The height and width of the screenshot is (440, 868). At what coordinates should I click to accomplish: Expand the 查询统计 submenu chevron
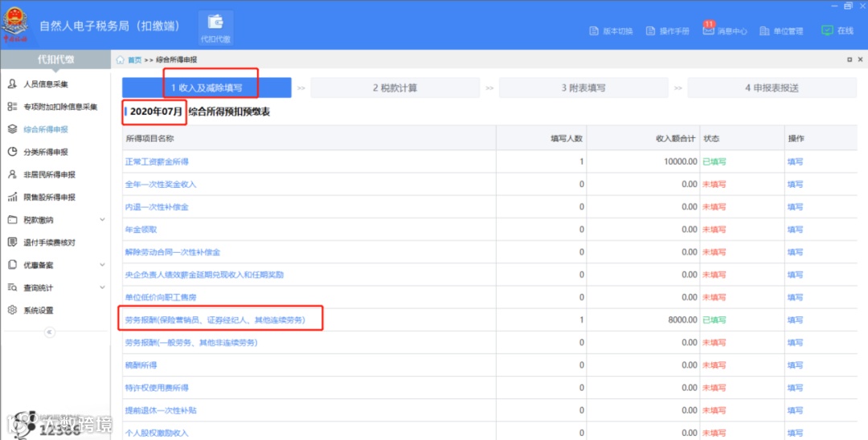tap(102, 287)
